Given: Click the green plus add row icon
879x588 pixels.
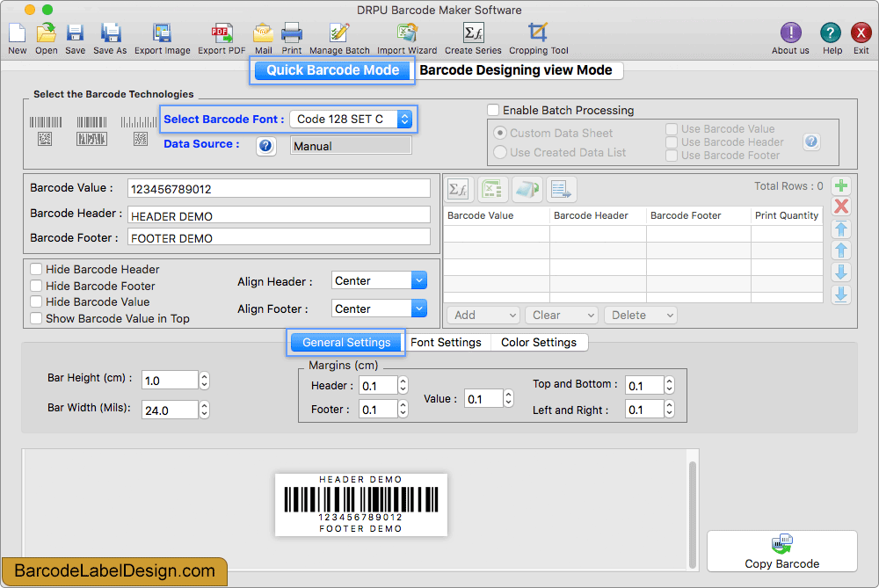Looking at the screenshot, I should point(841,185).
